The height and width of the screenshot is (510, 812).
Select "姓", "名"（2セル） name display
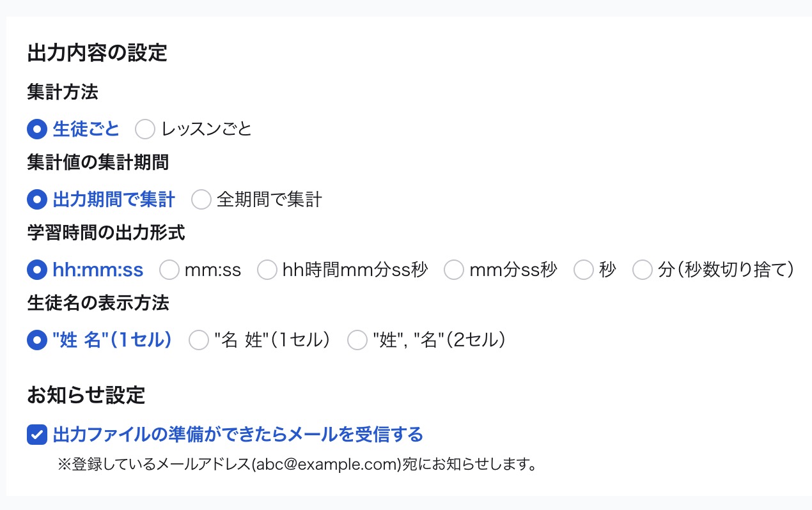click(x=357, y=340)
